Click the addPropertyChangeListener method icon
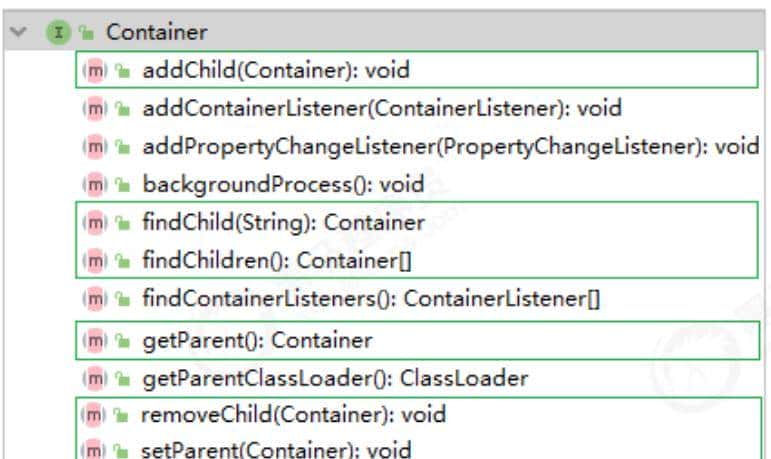The width and height of the screenshot is (771, 459). [x=94, y=147]
